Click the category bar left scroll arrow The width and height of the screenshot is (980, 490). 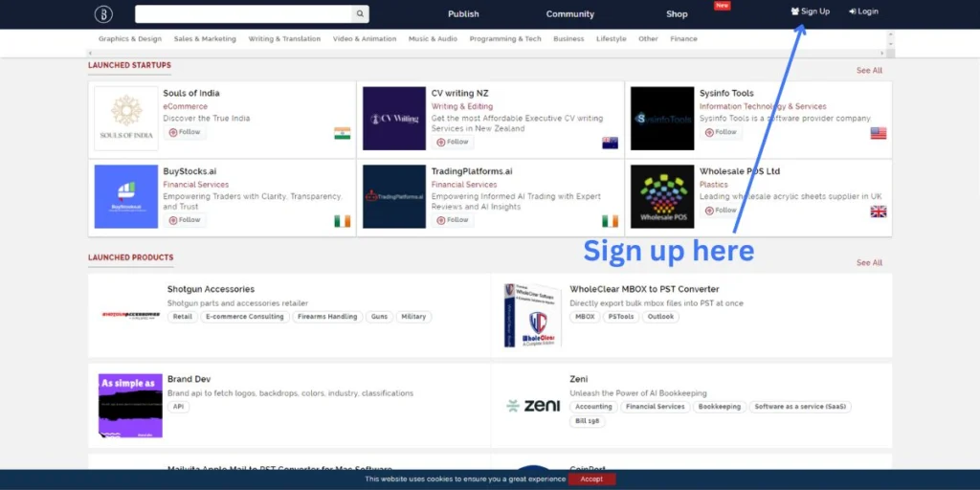[x=91, y=54]
